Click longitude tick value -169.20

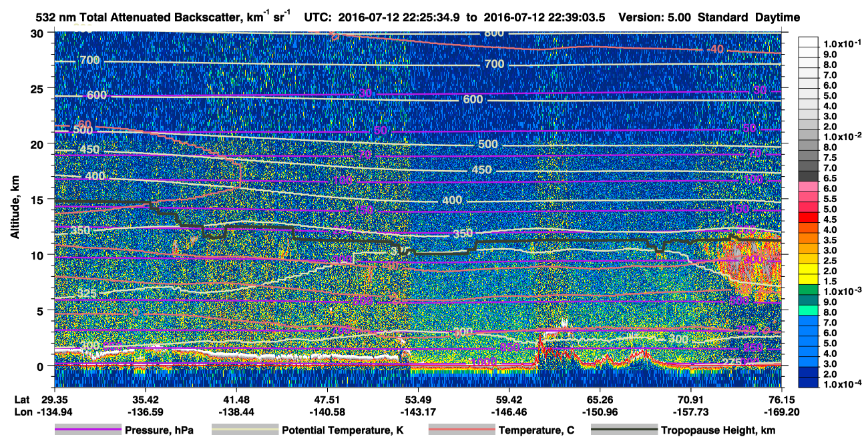click(x=782, y=412)
